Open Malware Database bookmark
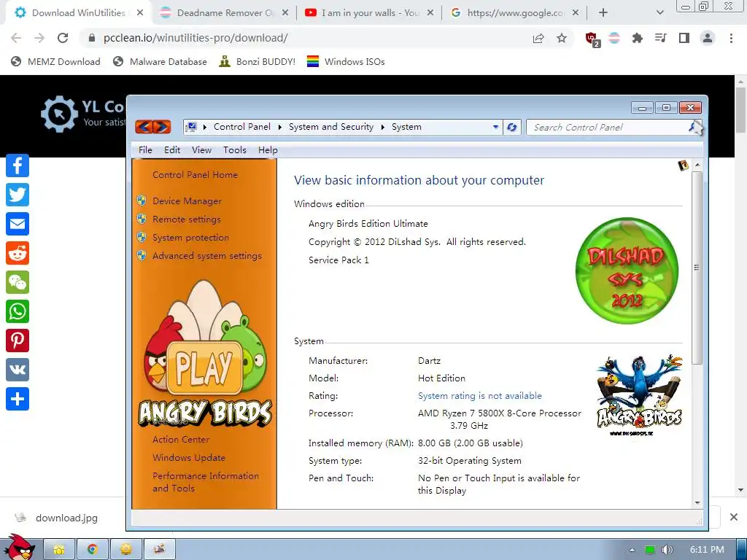The image size is (747, 560). coord(160,61)
